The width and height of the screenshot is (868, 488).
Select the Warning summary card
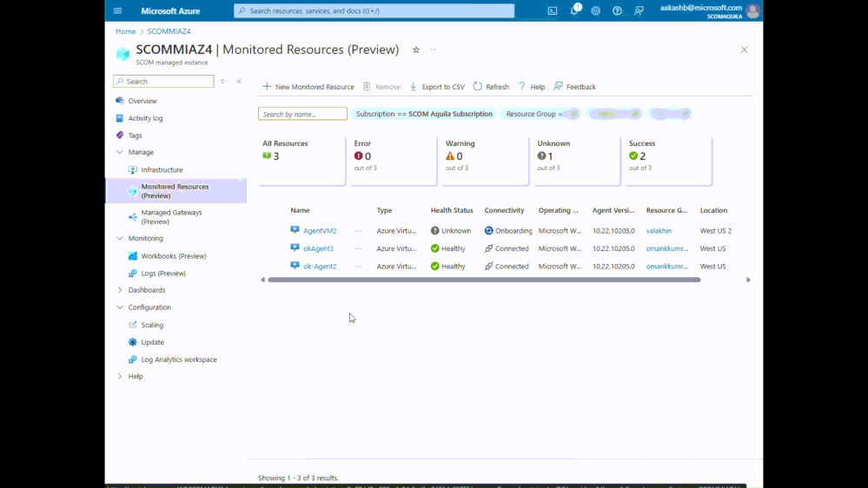tap(486, 161)
